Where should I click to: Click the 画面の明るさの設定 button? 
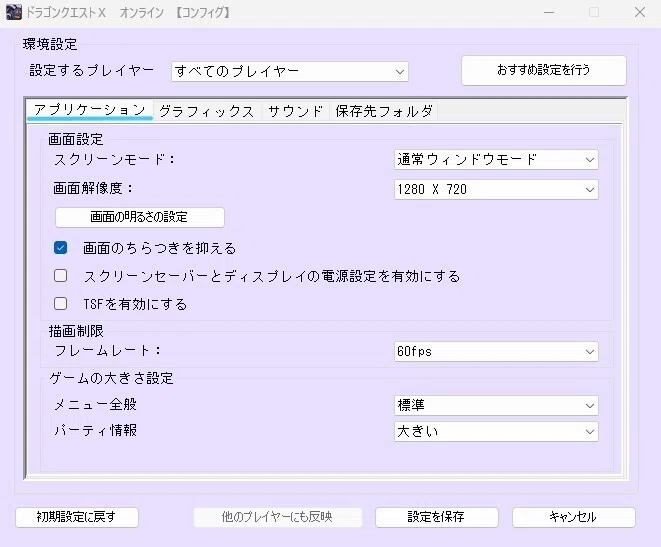point(140,217)
